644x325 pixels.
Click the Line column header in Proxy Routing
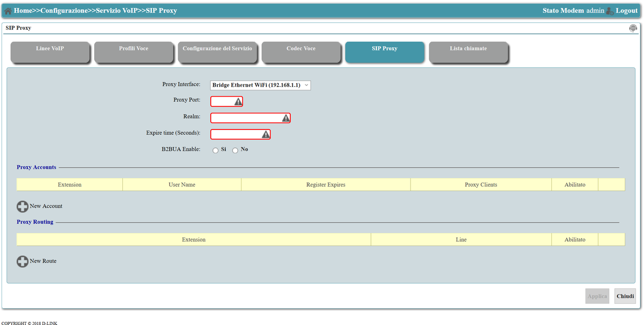461,239
